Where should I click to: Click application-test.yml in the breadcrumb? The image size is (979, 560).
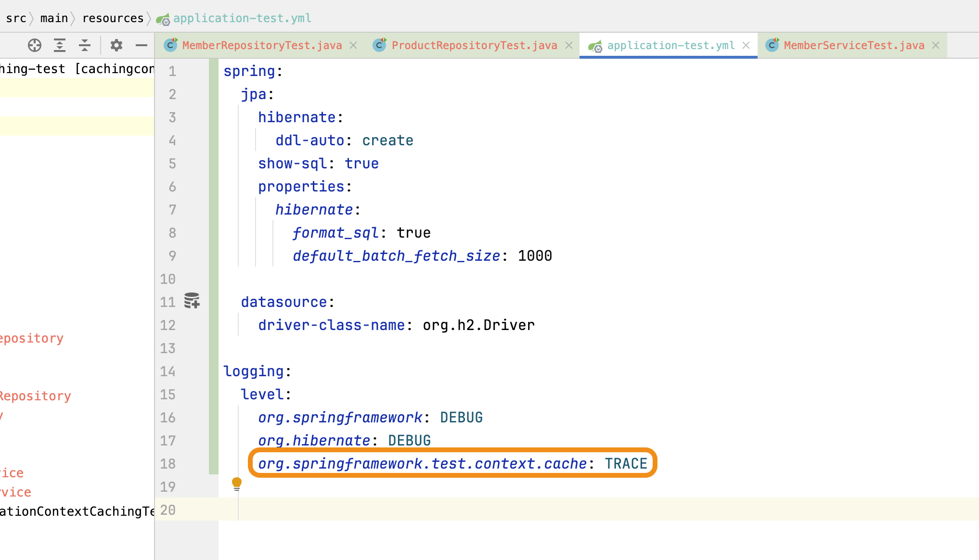pyautogui.click(x=242, y=18)
